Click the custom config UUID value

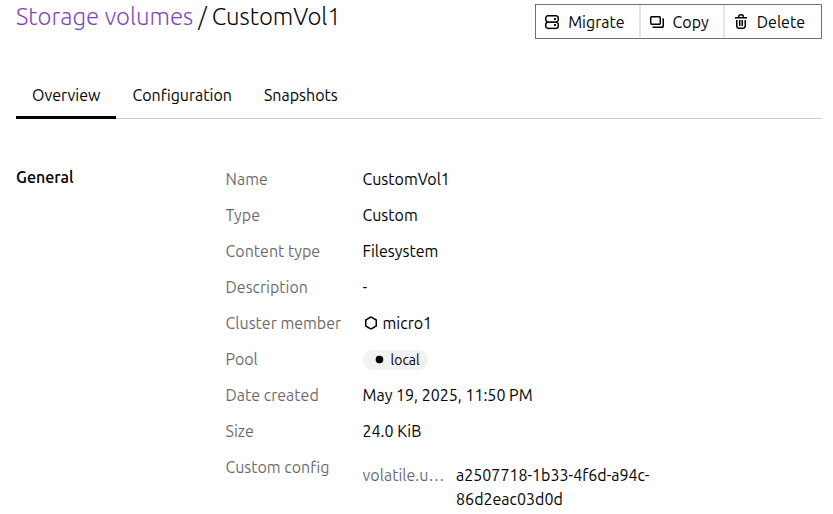[552, 486]
